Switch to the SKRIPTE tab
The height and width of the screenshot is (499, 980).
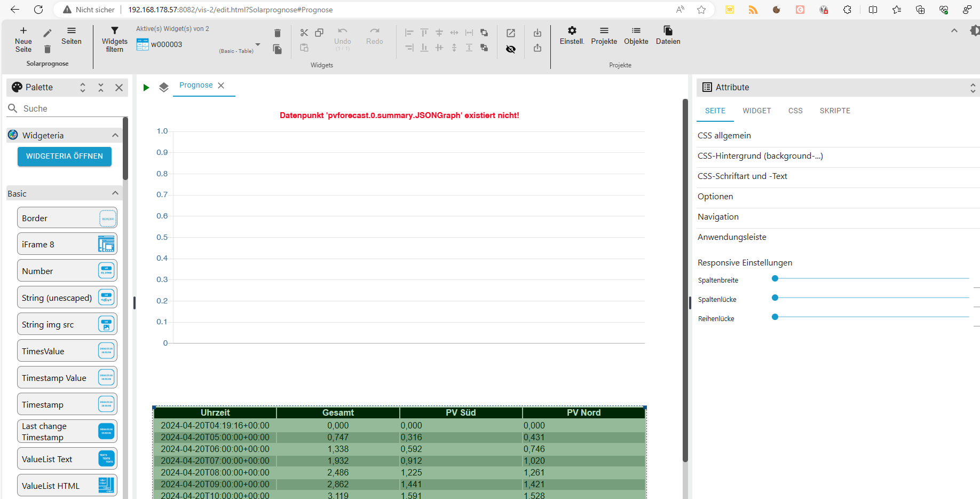click(x=835, y=111)
